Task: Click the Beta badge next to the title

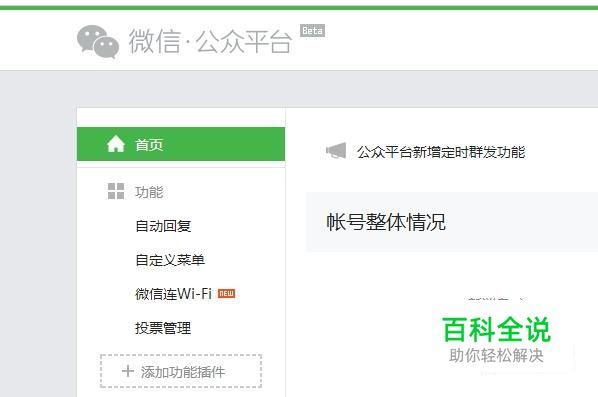Action: tap(312, 31)
